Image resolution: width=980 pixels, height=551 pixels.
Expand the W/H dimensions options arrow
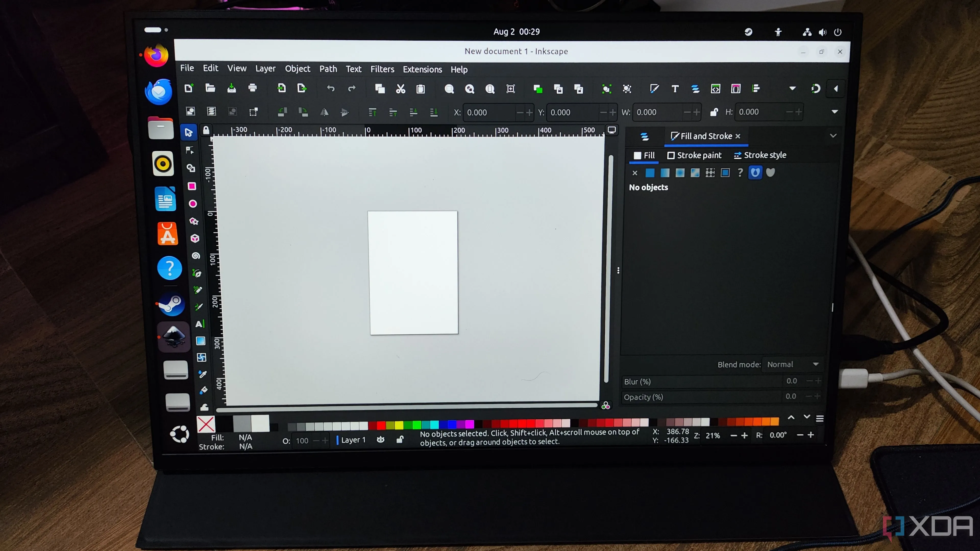tap(835, 112)
